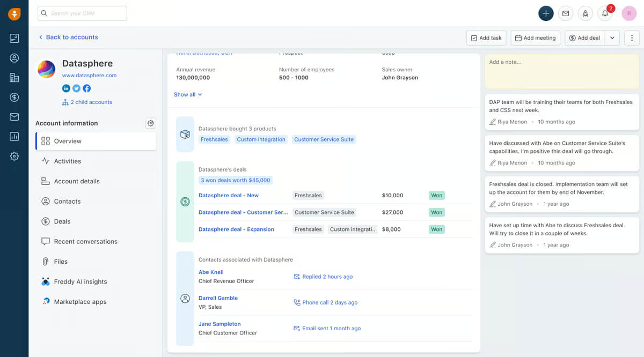
Task: Open user profile avatar R
Action: (629, 13)
